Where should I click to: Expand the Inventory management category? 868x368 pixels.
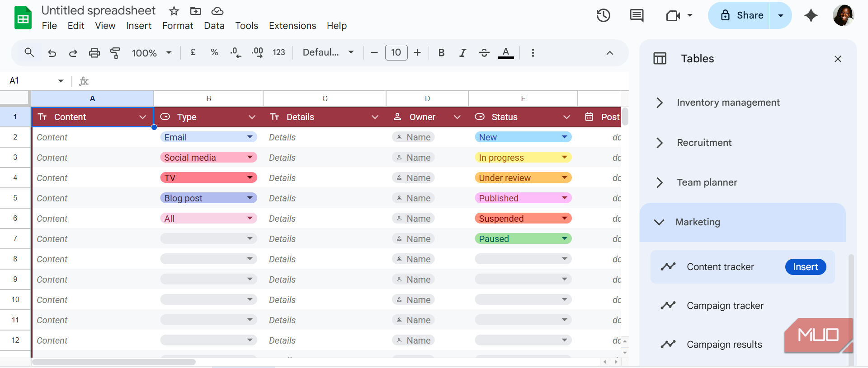coord(660,102)
